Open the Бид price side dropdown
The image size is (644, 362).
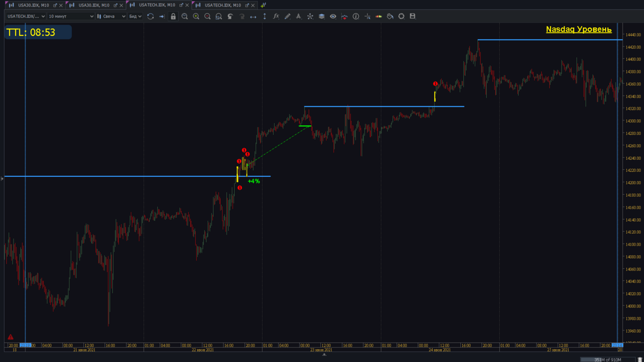135,16
